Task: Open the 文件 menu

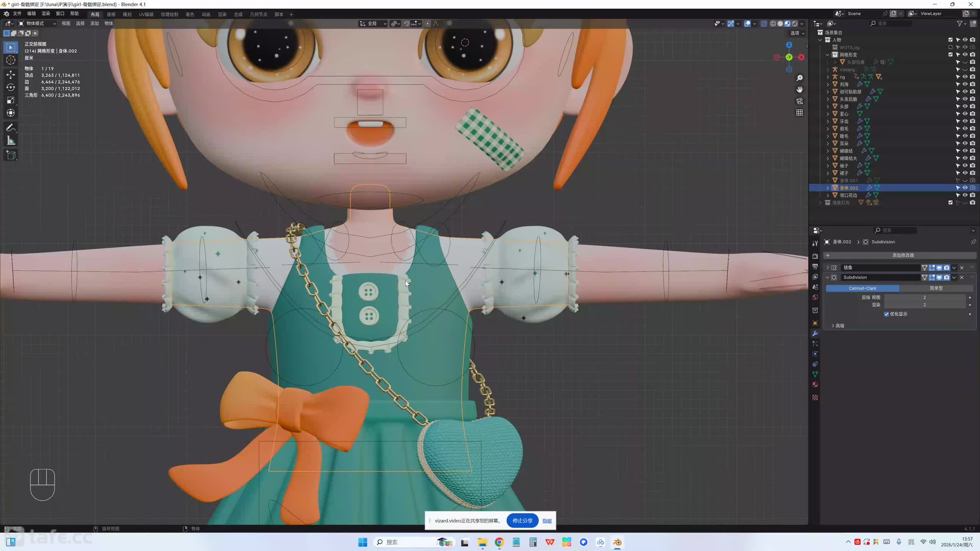Action: [x=17, y=14]
